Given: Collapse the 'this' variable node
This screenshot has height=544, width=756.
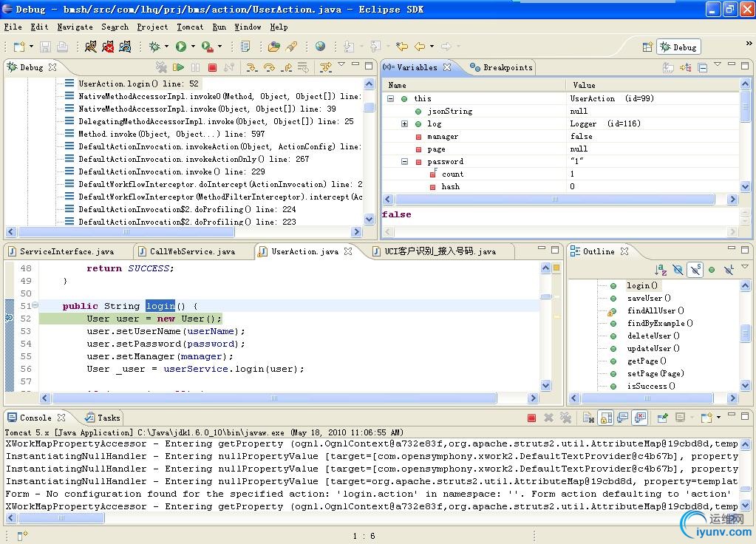Looking at the screenshot, I should pos(390,98).
